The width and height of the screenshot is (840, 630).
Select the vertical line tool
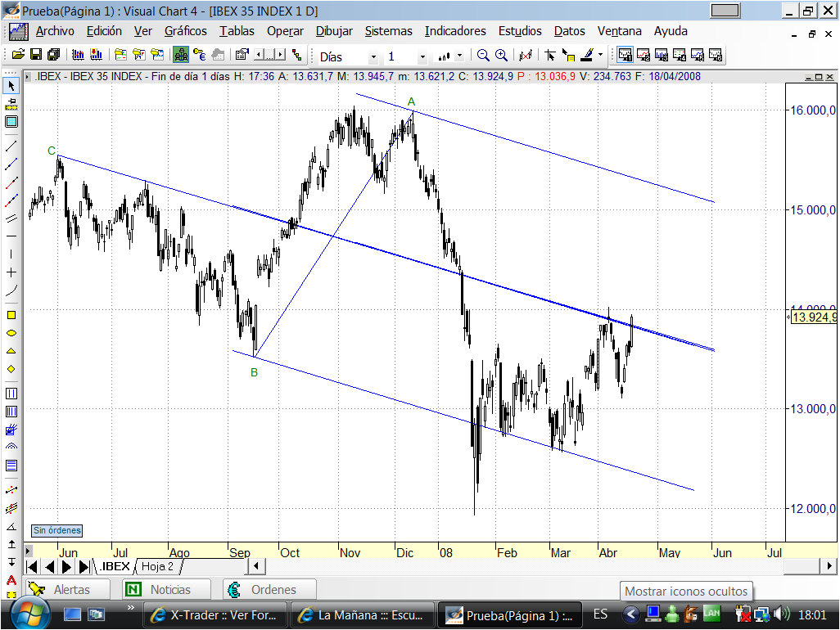[11, 254]
